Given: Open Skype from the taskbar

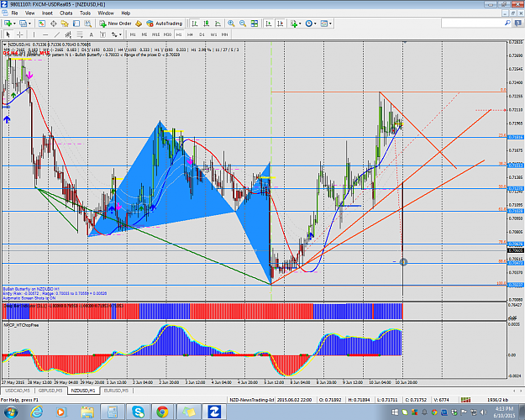Looking at the screenshot, I should (138, 412).
